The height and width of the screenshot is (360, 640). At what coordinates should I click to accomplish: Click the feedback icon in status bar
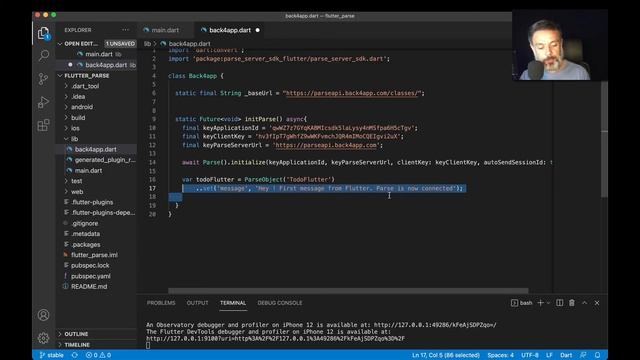[x=583, y=355]
